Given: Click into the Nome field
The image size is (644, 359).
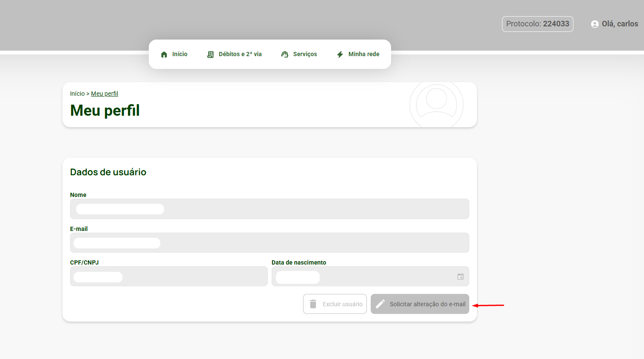Looking at the screenshot, I should (x=270, y=209).
